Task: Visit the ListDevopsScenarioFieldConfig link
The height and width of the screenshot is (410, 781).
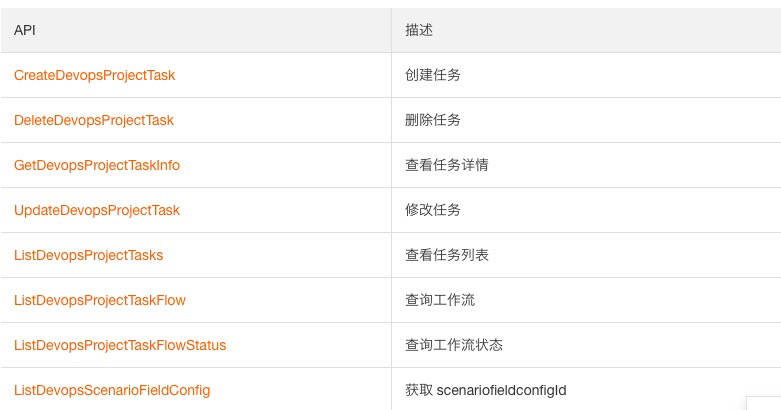Action: (x=112, y=390)
